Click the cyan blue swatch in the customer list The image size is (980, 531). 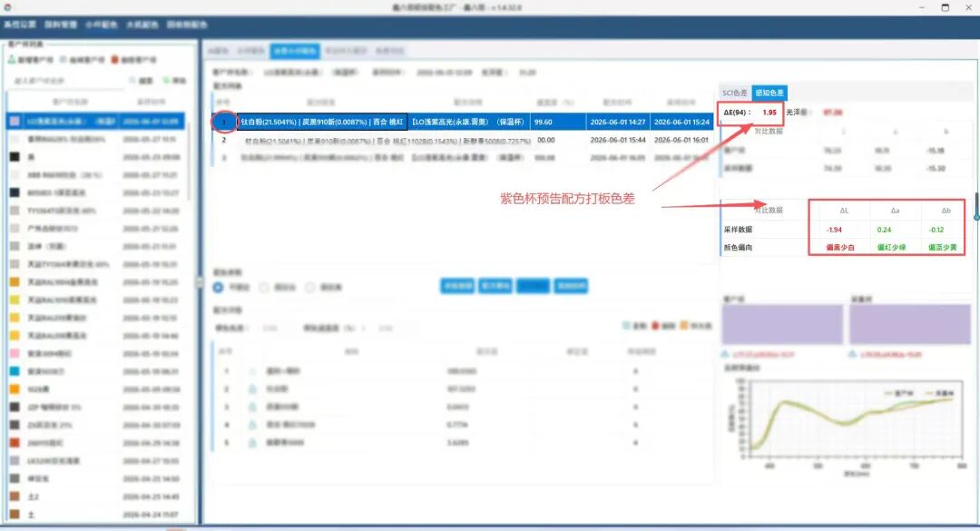15,371
